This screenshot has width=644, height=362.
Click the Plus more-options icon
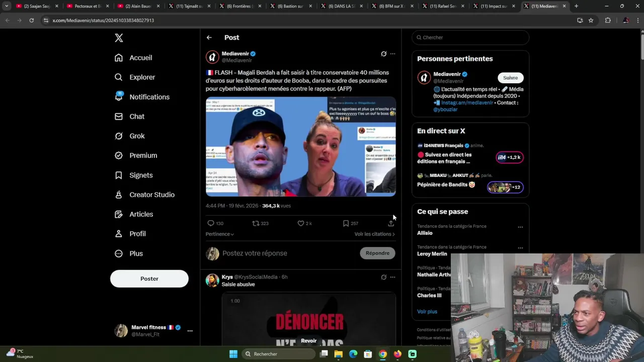coord(119,254)
